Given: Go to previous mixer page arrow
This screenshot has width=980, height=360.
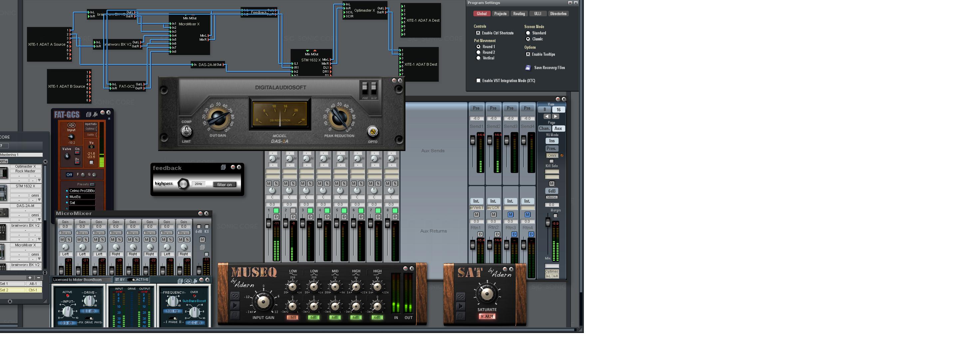Looking at the screenshot, I should 547,117.
